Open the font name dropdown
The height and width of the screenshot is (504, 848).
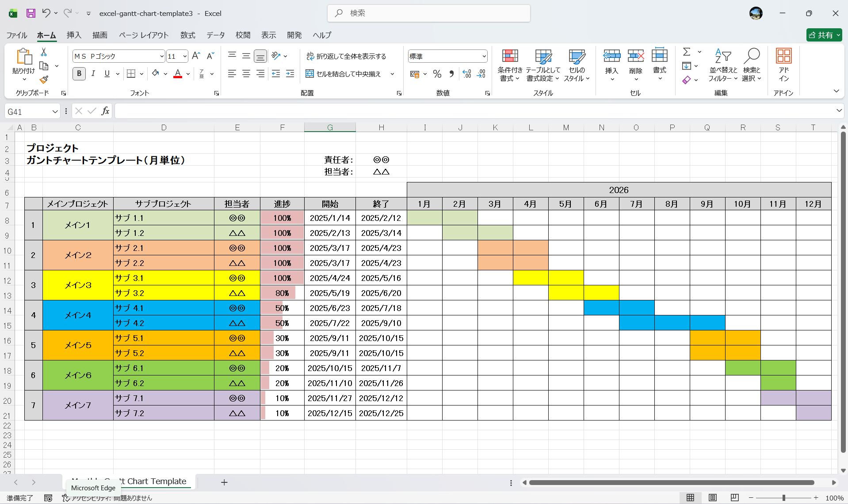pos(161,56)
